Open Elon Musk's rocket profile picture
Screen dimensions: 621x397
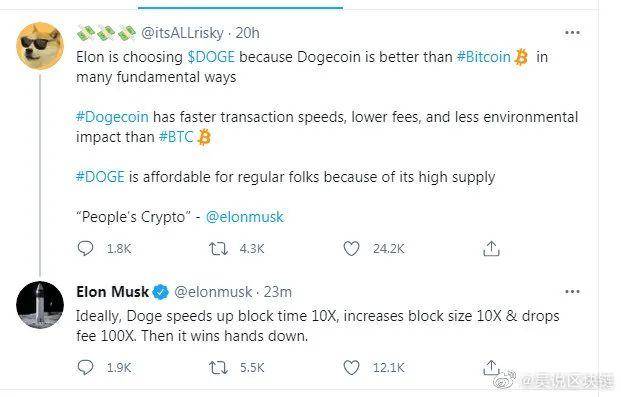click(40, 305)
